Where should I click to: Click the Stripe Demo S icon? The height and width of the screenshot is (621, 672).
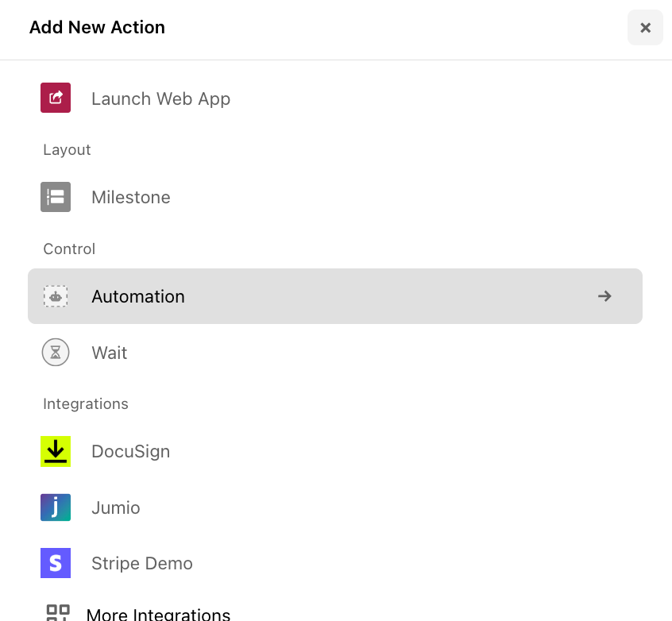pyautogui.click(x=55, y=563)
